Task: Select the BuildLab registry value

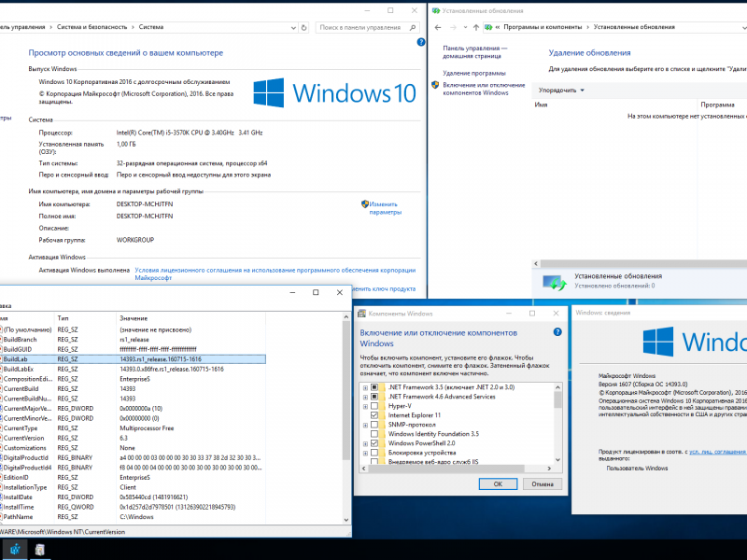Action: coord(133,359)
